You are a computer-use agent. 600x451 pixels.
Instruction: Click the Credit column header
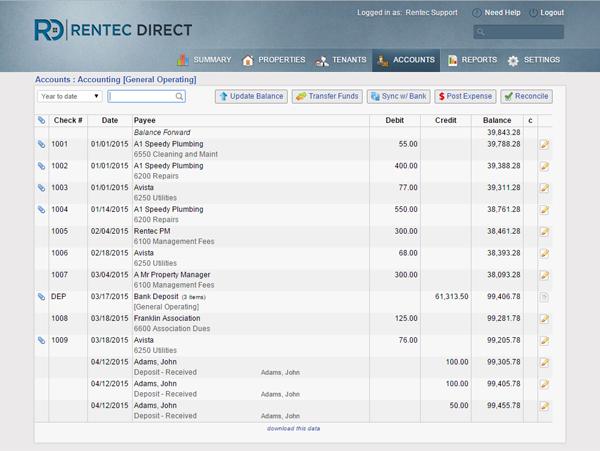coord(446,120)
